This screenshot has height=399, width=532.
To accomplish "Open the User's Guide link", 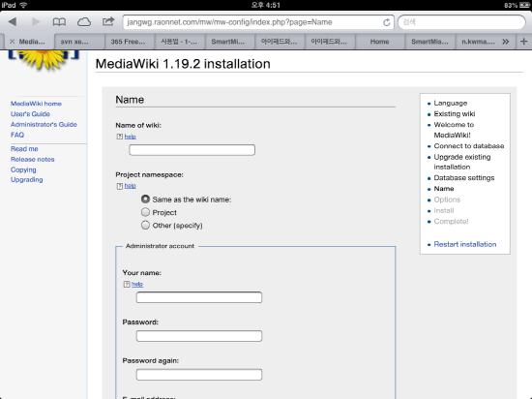I will coord(30,114).
